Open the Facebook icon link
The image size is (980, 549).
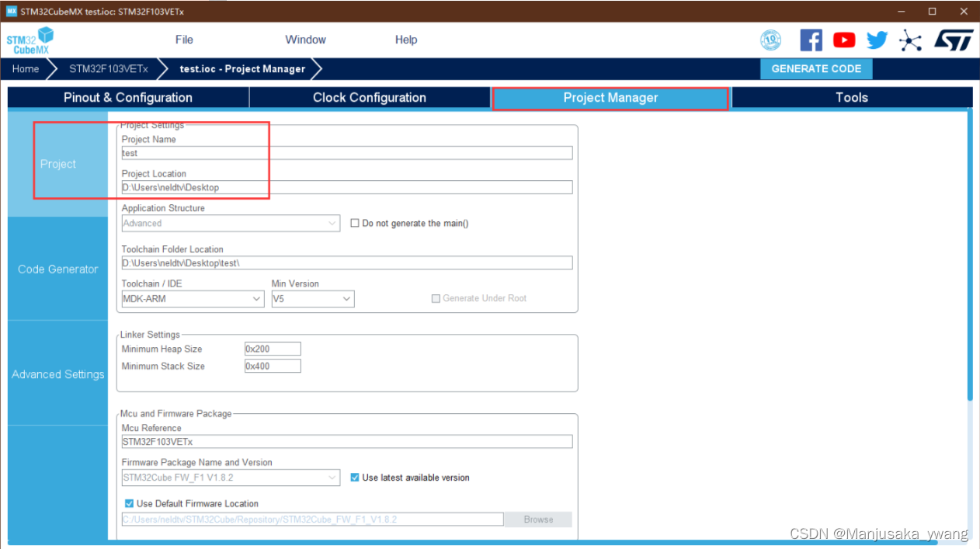(811, 40)
